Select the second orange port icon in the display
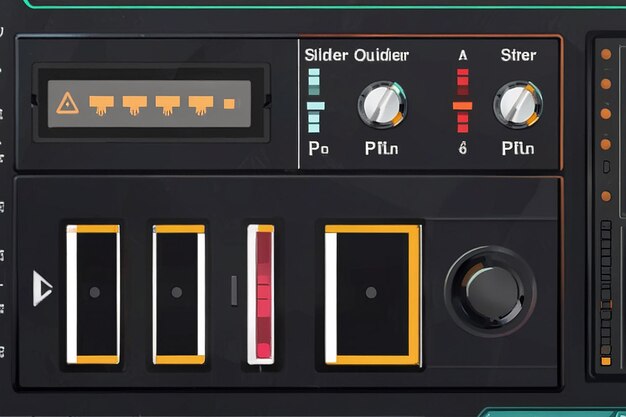626x417 pixels. click(x=135, y=105)
